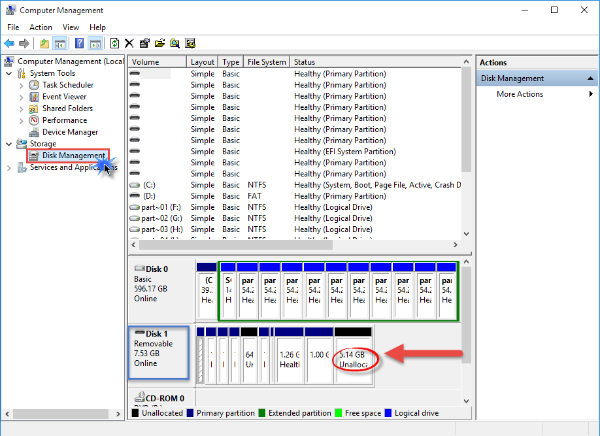
Task: Select the (C: partition block on Disk 0
Action: tap(207, 291)
